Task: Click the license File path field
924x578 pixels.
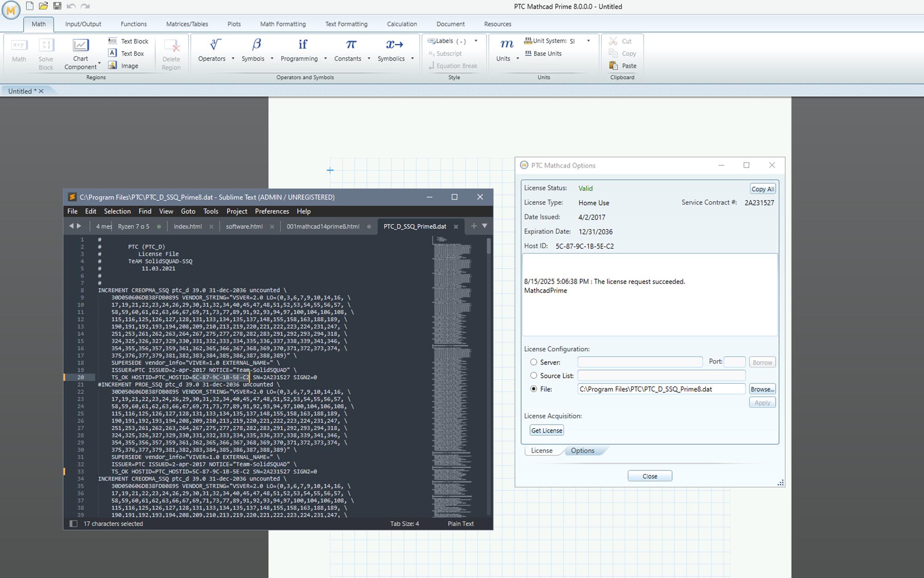Action: click(661, 389)
